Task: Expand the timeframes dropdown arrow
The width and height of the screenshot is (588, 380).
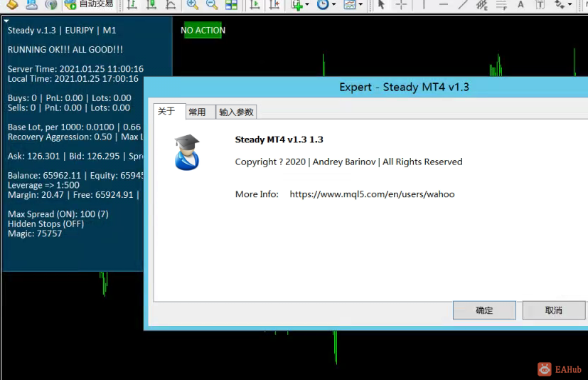Action: coord(333,4)
